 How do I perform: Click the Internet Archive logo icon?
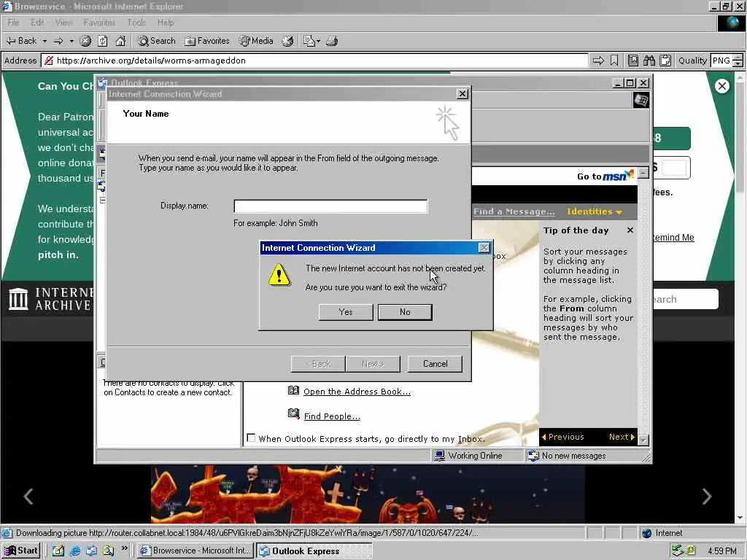coord(18,299)
